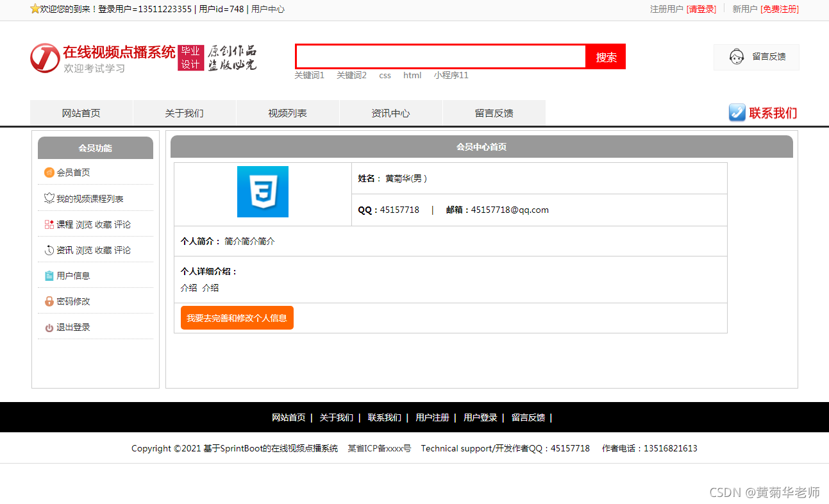Select the grid icon next to 课程 浏览 收藏 评论
The height and width of the screenshot is (504, 829).
(x=49, y=224)
